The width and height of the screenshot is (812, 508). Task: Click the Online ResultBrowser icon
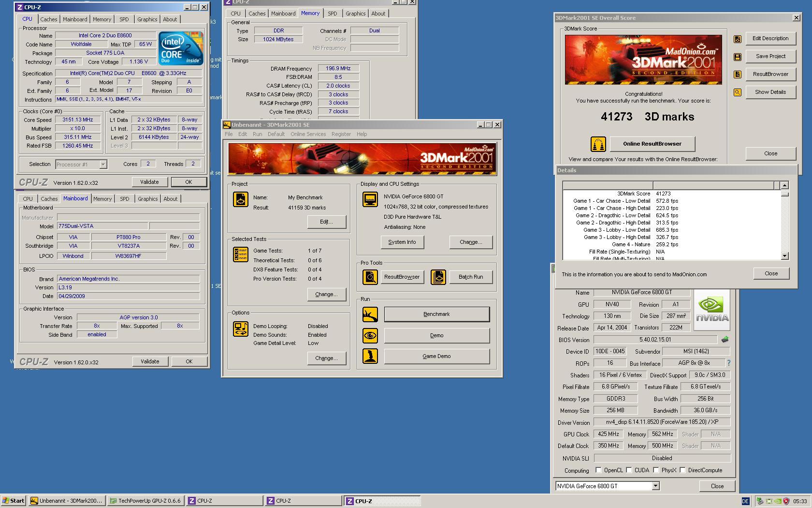pos(598,144)
